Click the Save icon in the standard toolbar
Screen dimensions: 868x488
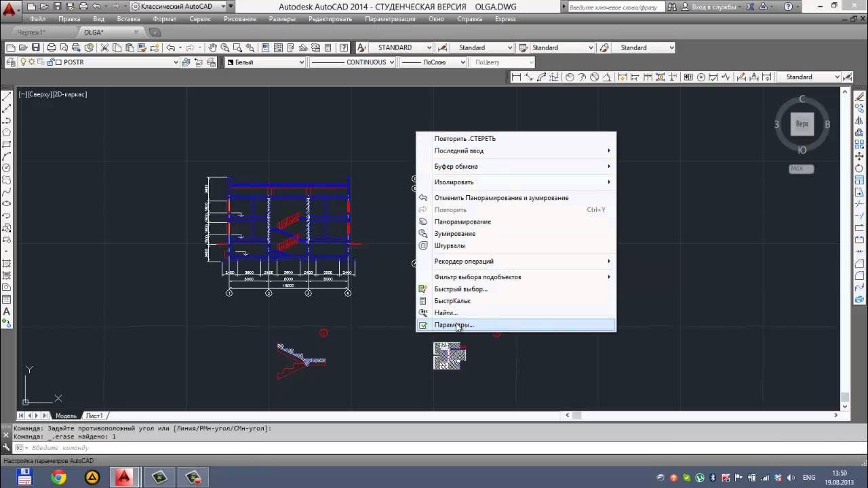click(x=36, y=47)
